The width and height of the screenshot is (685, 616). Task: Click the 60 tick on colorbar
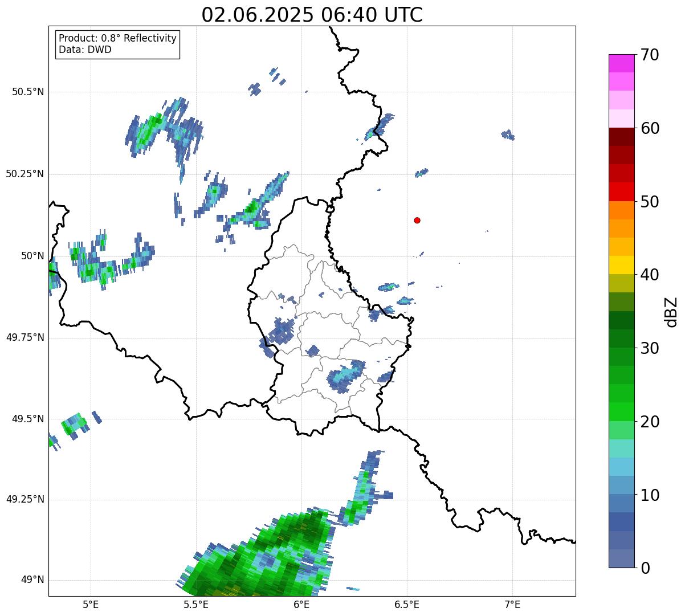coord(650,128)
